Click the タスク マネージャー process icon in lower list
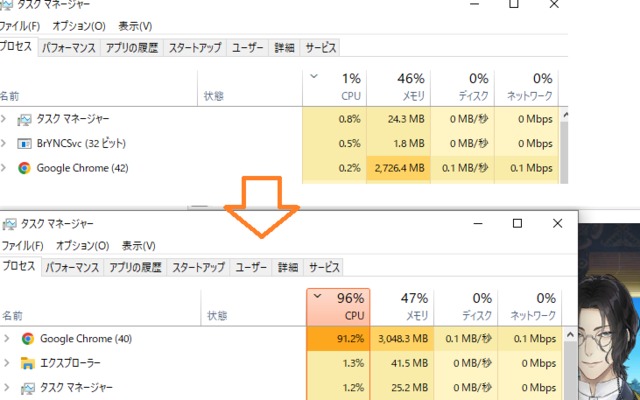 28,388
